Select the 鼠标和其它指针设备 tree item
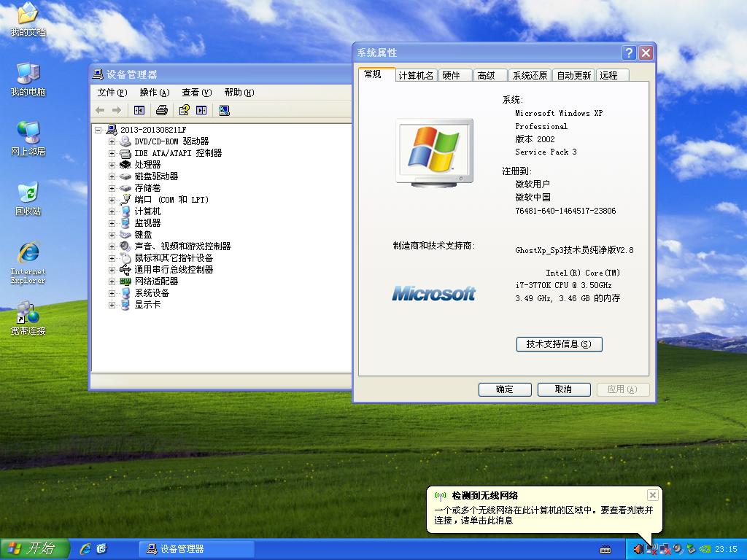This screenshot has width=747, height=560. point(174,258)
